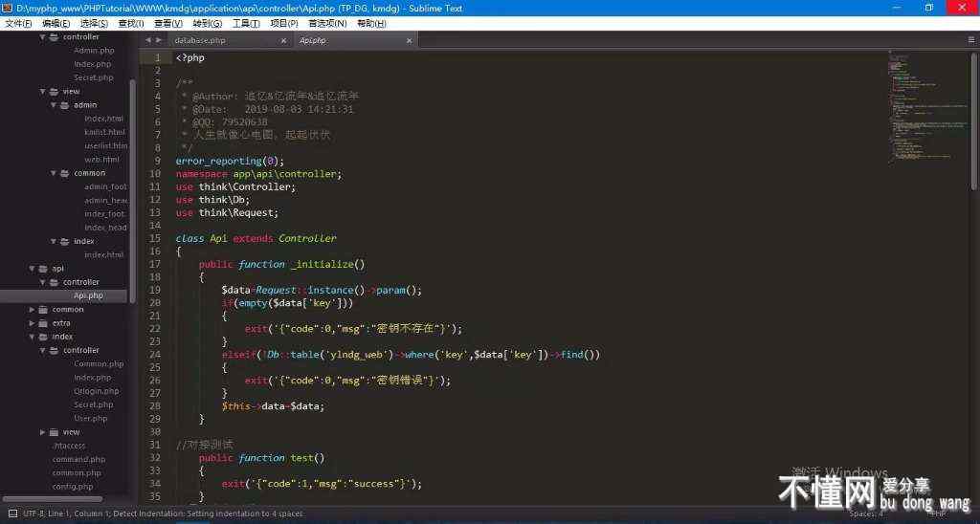Open the 首选项(N) menu
This screenshot has height=524, width=980.
point(327,23)
